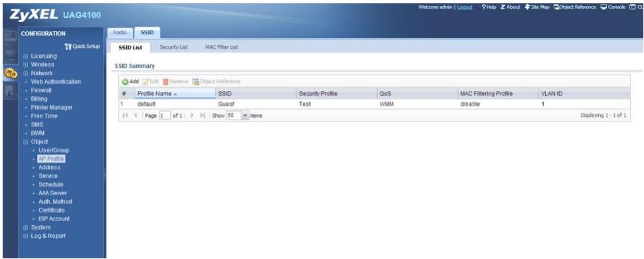
Task: Add a new SSID profile
Action: click(x=130, y=82)
